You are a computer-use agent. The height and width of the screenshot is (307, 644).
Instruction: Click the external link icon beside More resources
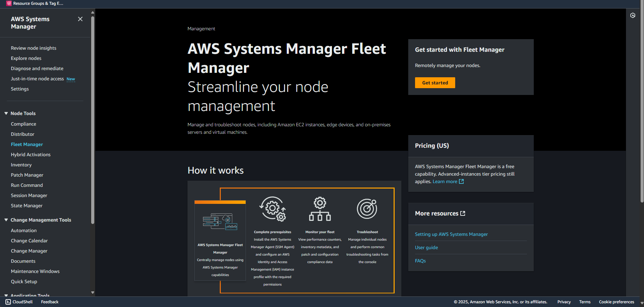(463, 213)
